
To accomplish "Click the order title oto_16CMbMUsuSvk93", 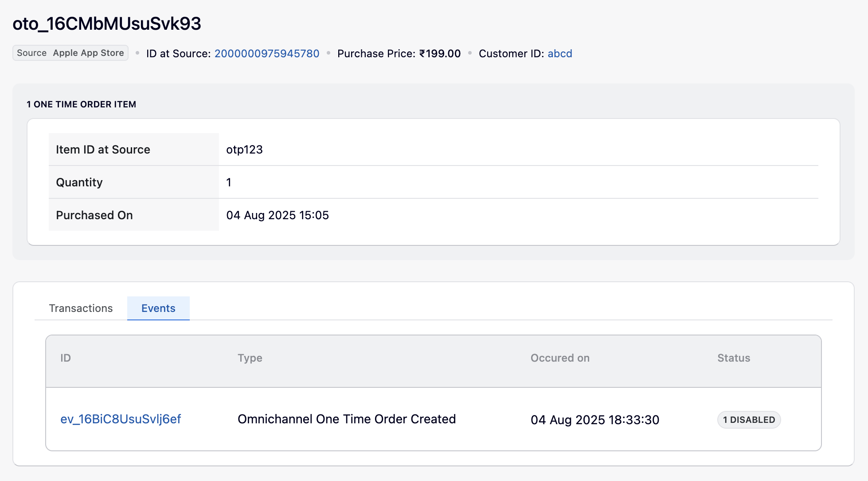I will point(107,24).
